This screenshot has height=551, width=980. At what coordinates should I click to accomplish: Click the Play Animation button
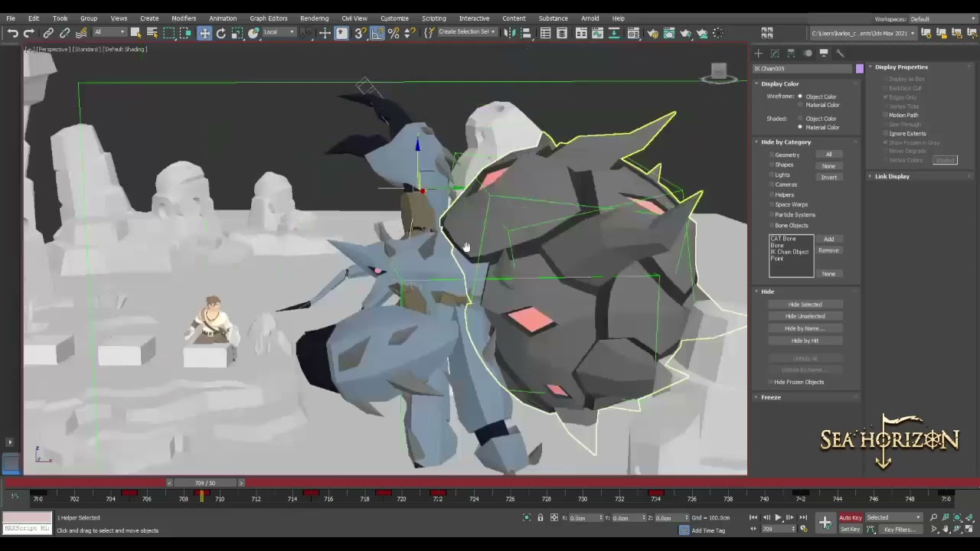click(778, 518)
